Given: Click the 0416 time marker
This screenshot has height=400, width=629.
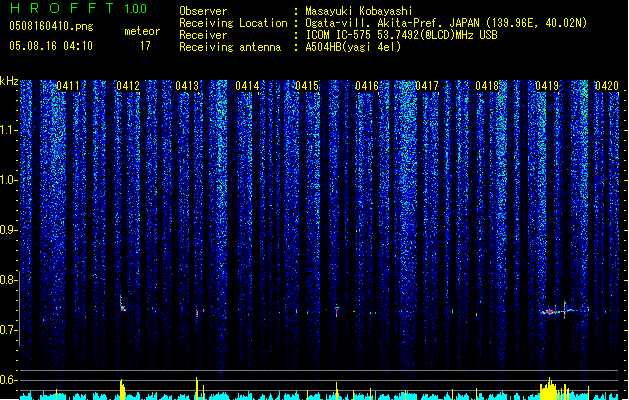Looking at the screenshot, I should point(367,86).
